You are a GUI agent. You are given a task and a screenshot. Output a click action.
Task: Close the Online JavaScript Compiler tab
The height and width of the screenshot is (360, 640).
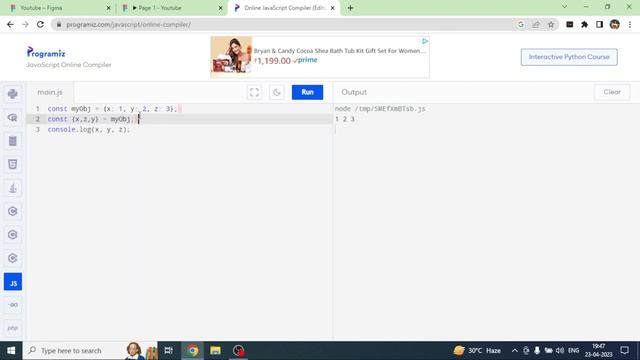coord(333,8)
